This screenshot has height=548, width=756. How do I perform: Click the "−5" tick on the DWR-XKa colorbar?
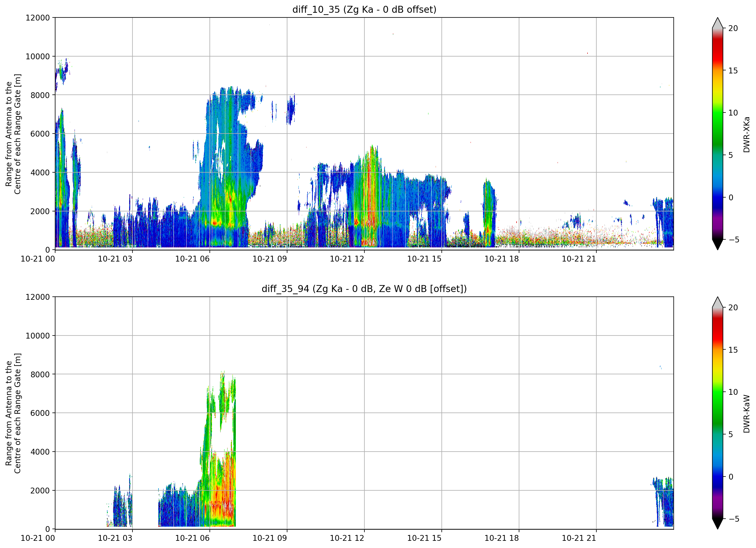coord(734,240)
